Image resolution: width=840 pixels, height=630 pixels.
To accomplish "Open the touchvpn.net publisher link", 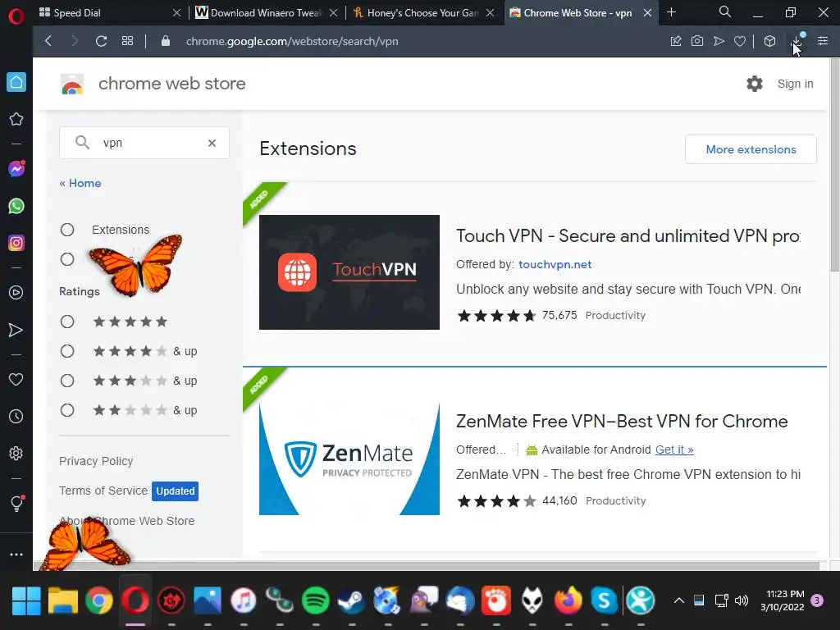I will pos(555,264).
